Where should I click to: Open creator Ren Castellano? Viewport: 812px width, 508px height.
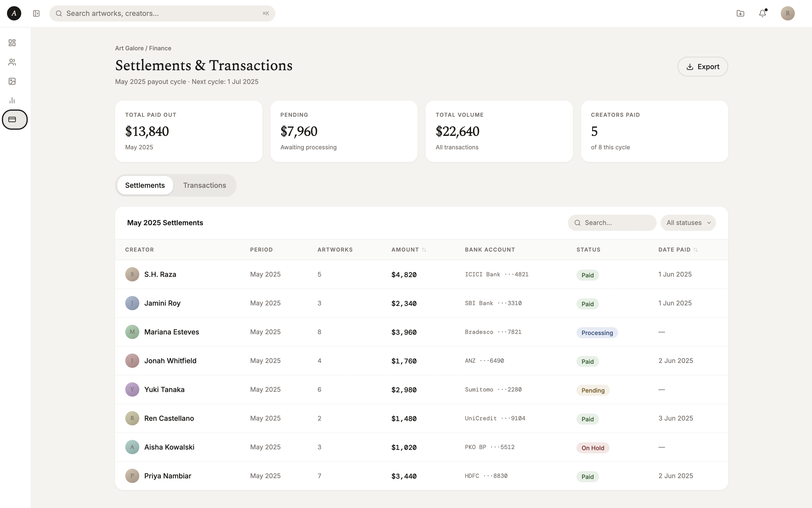[169, 418]
